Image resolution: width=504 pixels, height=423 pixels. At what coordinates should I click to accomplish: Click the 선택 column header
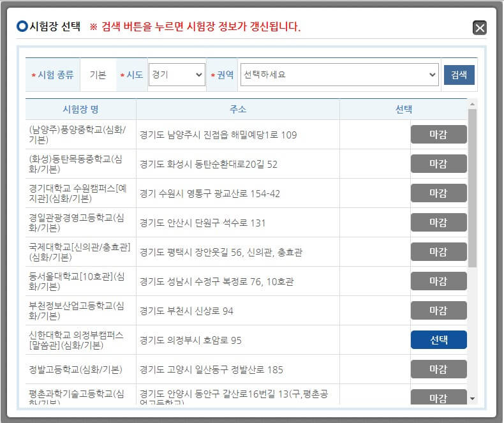[x=403, y=109]
